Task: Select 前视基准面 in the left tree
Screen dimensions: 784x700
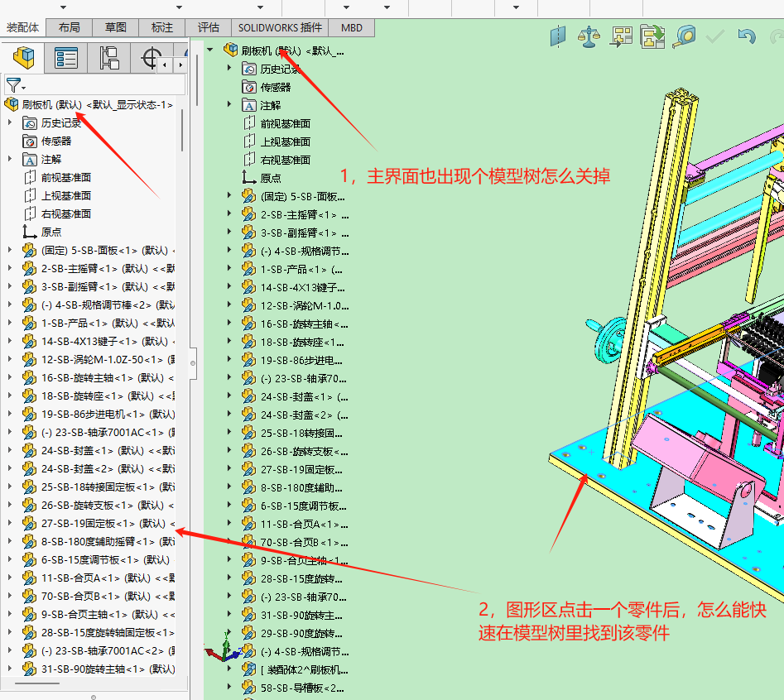Action: (x=65, y=177)
